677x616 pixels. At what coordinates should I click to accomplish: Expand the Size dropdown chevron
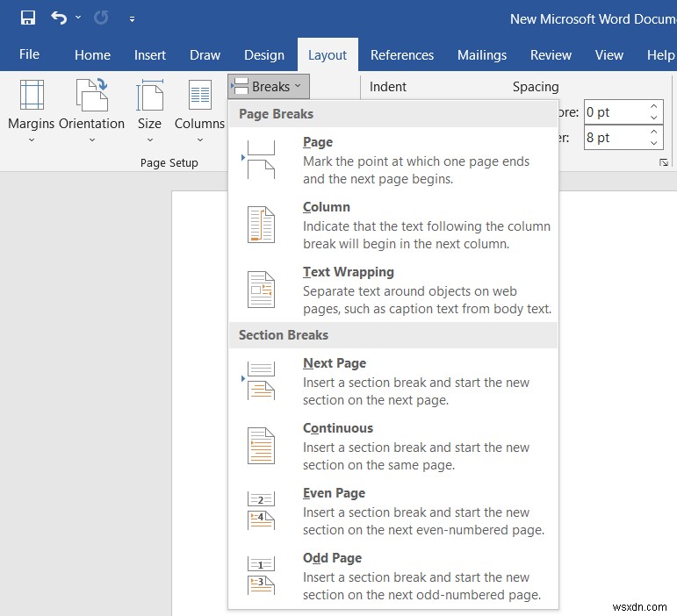(150, 140)
